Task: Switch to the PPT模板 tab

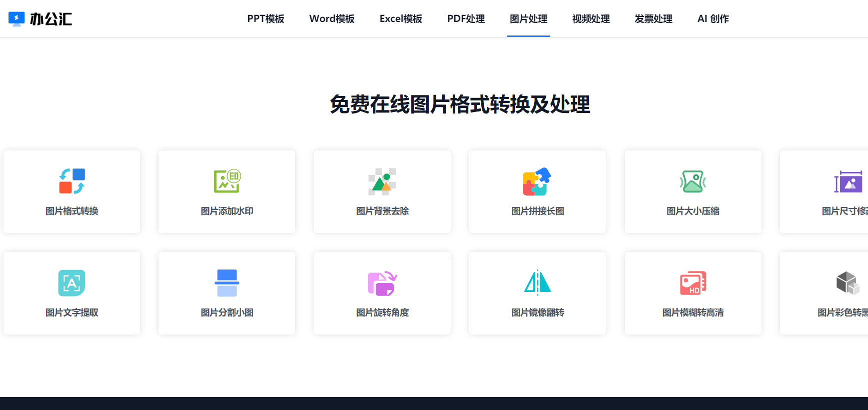Action: (266, 19)
